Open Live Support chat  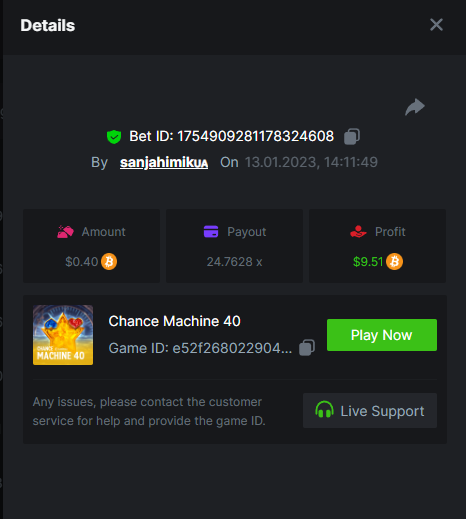tap(370, 410)
